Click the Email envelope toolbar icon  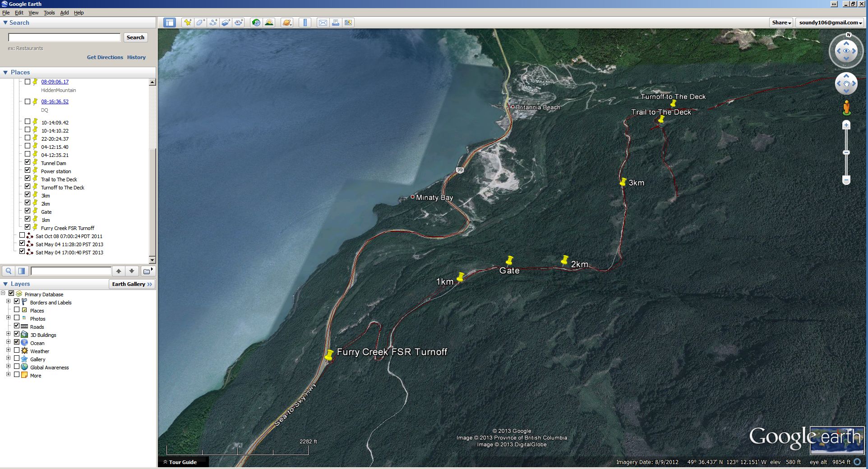pyautogui.click(x=323, y=23)
